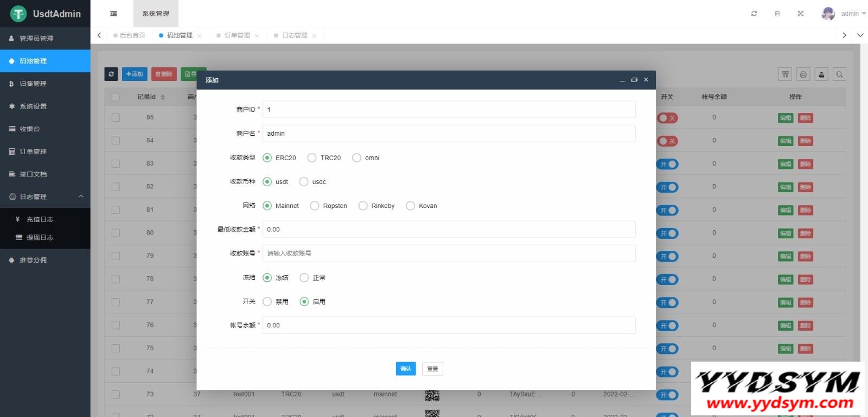Check the checkbox for row 84
Viewport: 868px width, 417px height.
(x=116, y=141)
